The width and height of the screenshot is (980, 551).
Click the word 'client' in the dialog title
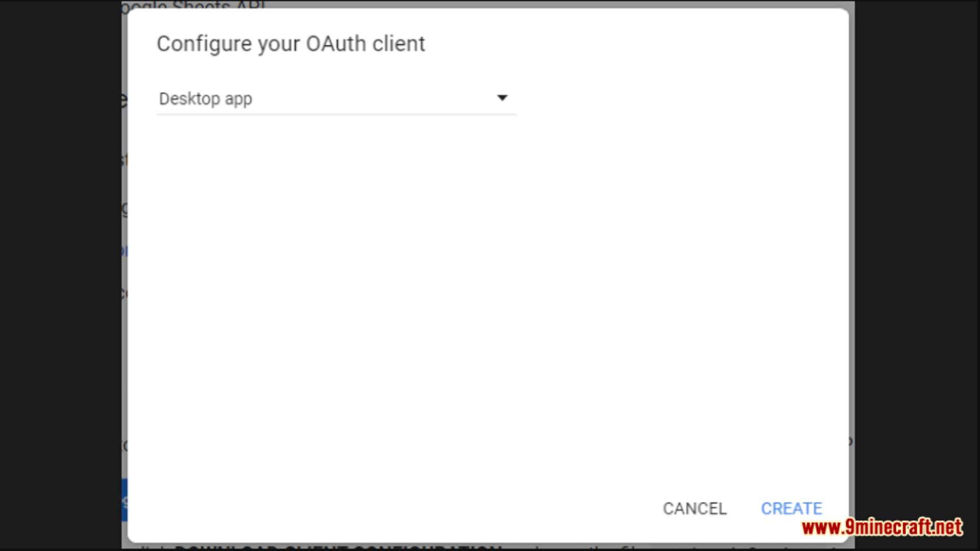click(x=399, y=44)
